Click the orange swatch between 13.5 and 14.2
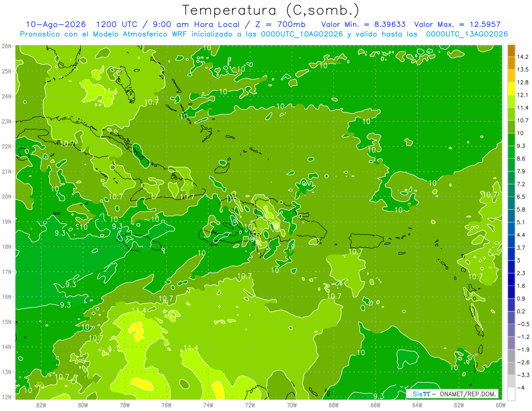The image size is (532, 411). point(511,63)
